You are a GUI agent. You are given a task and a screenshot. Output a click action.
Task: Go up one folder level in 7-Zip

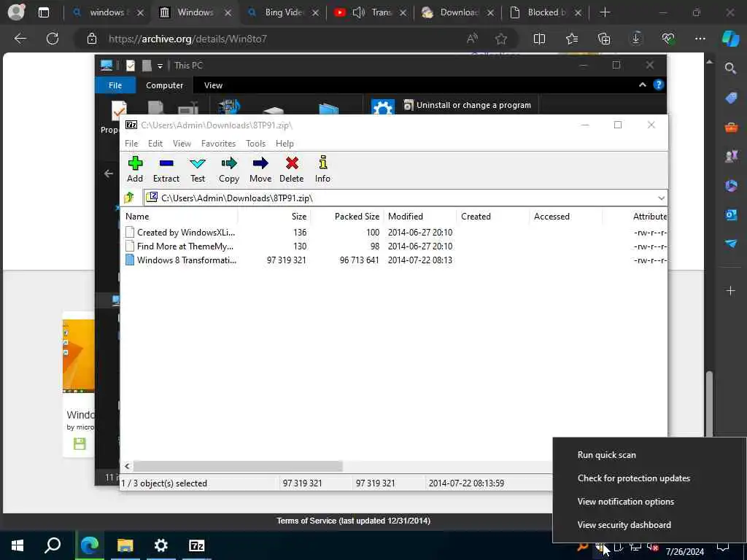tap(129, 198)
